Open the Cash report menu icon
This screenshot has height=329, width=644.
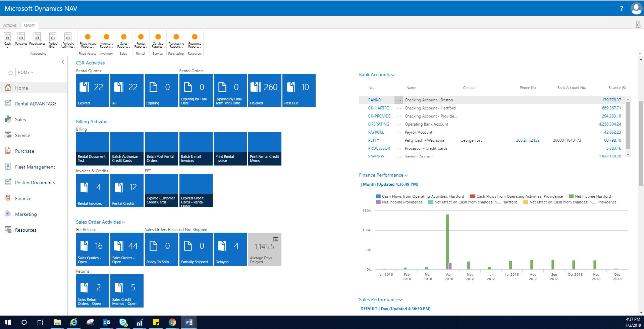(x=7, y=37)
